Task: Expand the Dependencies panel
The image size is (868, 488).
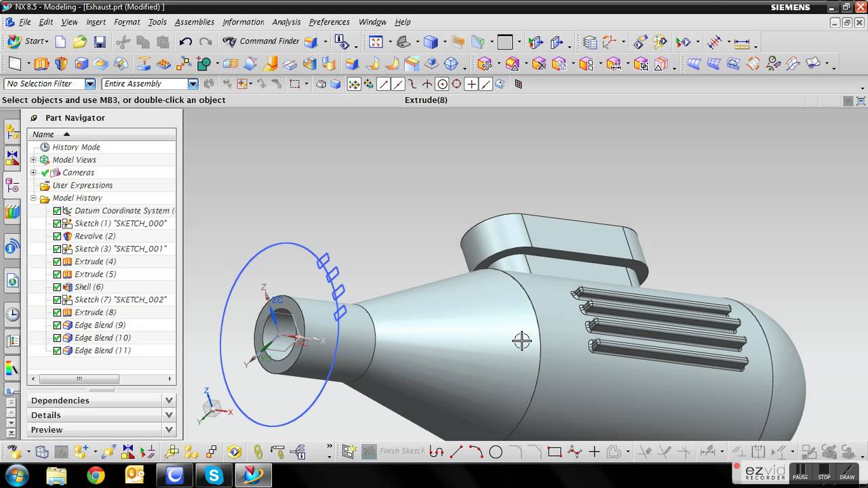Action: click(169, 401)
